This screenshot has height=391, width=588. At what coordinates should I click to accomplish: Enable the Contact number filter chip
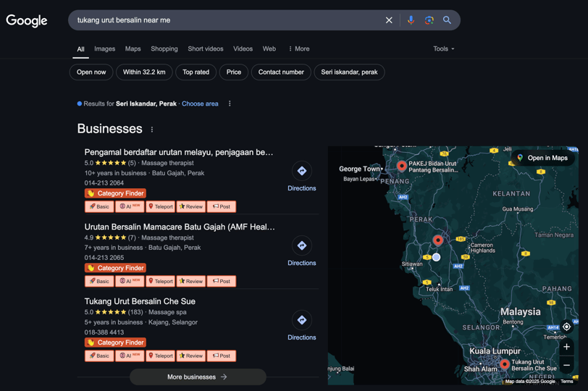coord(281,72)
